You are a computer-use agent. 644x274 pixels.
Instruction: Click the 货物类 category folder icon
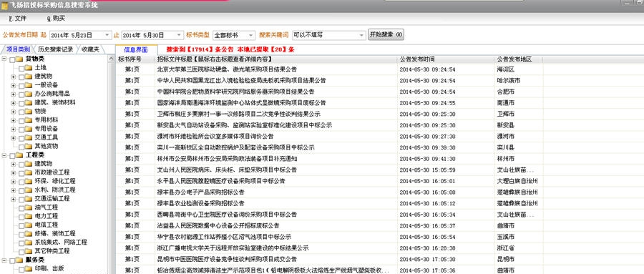(x=19, y=59)
